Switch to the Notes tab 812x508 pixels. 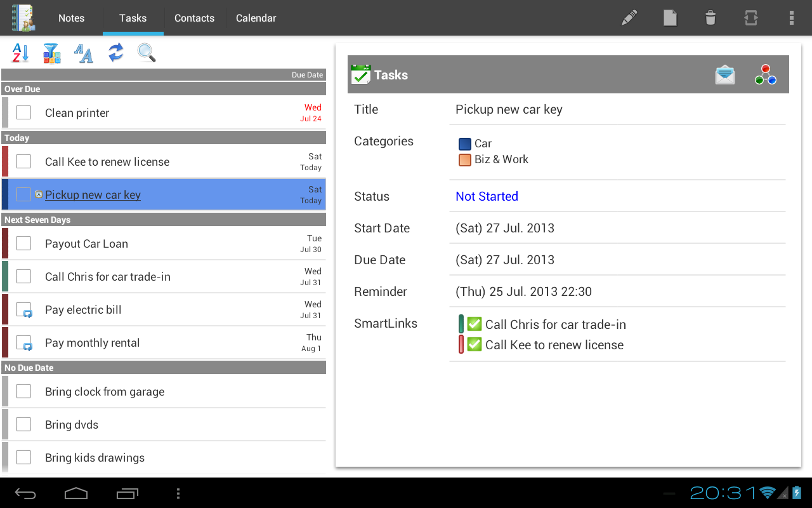pyautogui.click(x=71, y=18)
